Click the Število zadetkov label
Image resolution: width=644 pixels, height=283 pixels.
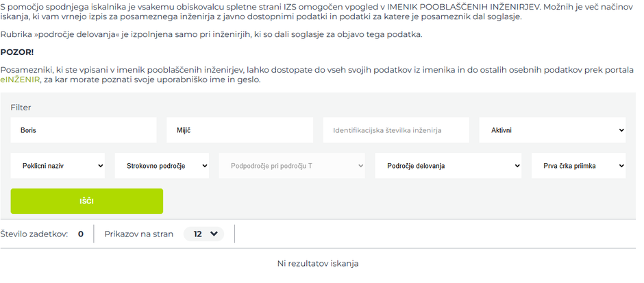click(34, 234)
